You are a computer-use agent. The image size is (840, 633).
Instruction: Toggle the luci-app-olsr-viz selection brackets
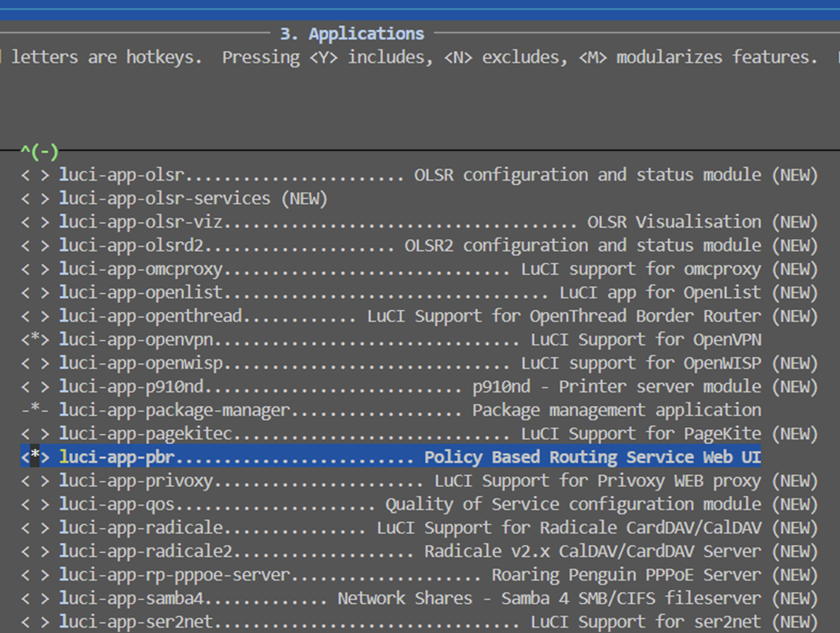pyautogui.click(x=35, y=222)
